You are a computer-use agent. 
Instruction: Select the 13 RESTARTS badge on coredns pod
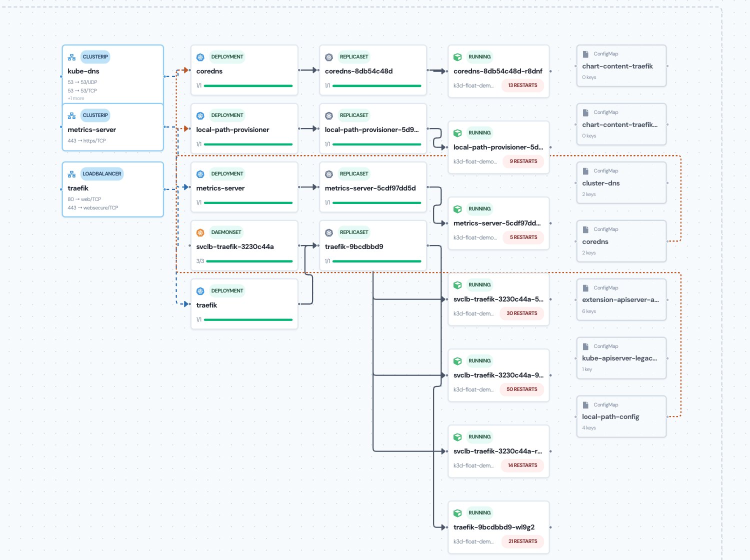click(x=522, y=85)
